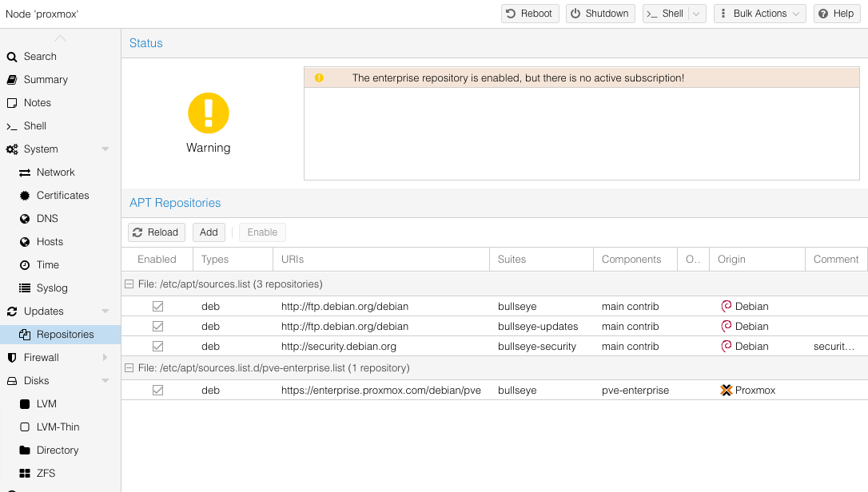Go to the Notes section
Screen dimensions: 868x492
37,103
